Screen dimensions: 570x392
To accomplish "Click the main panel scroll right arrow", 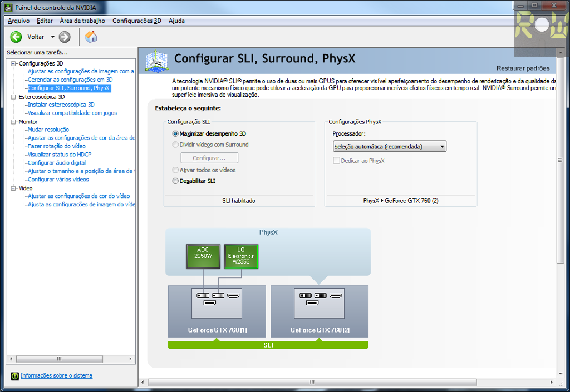I will [x=552, y=382].
